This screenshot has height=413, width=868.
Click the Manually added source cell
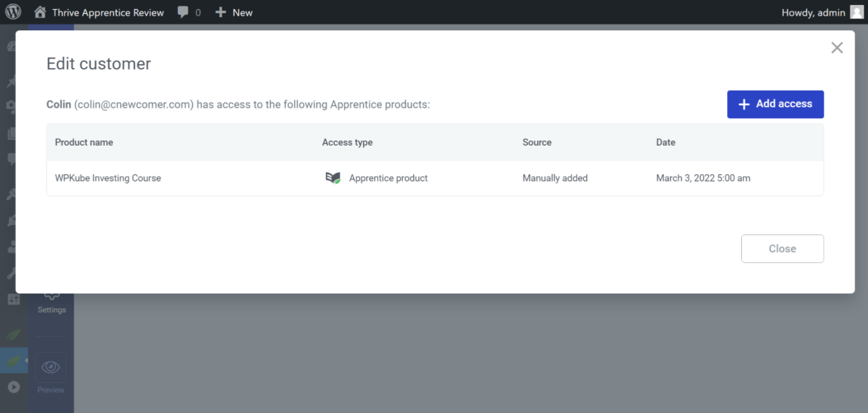(x=555, y=178)
